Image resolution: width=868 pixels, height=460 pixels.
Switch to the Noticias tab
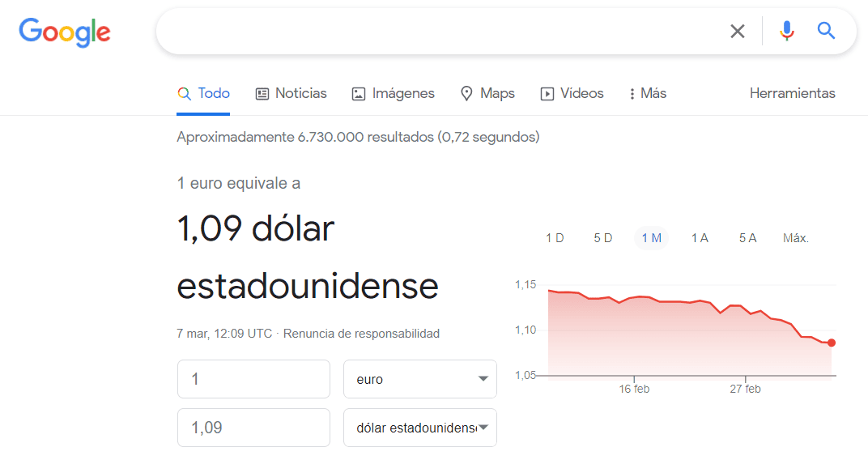291,94
